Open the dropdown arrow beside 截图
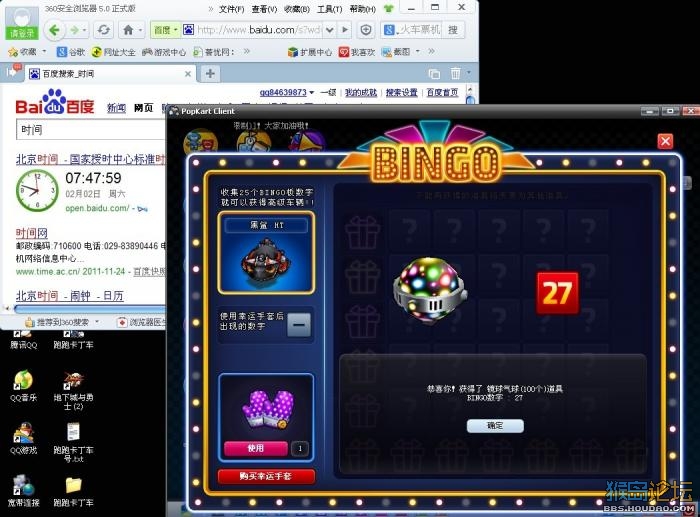This screenshot has width=700, height=517. (417, 52)
